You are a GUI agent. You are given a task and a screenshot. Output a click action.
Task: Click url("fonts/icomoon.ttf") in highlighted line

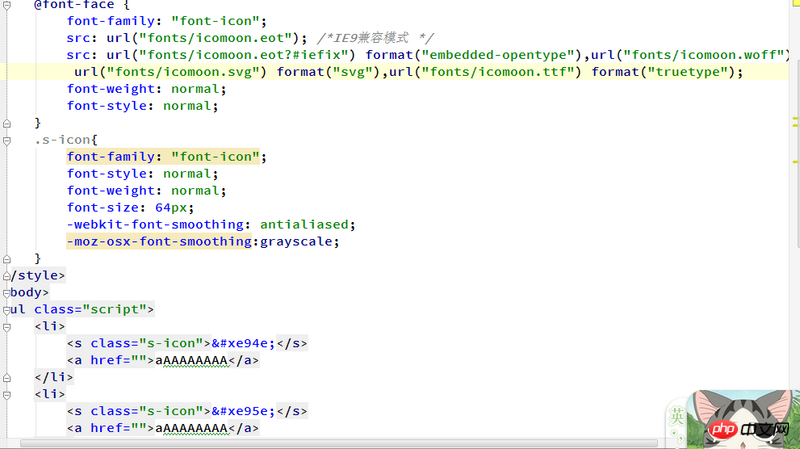[x=485, y=72]
